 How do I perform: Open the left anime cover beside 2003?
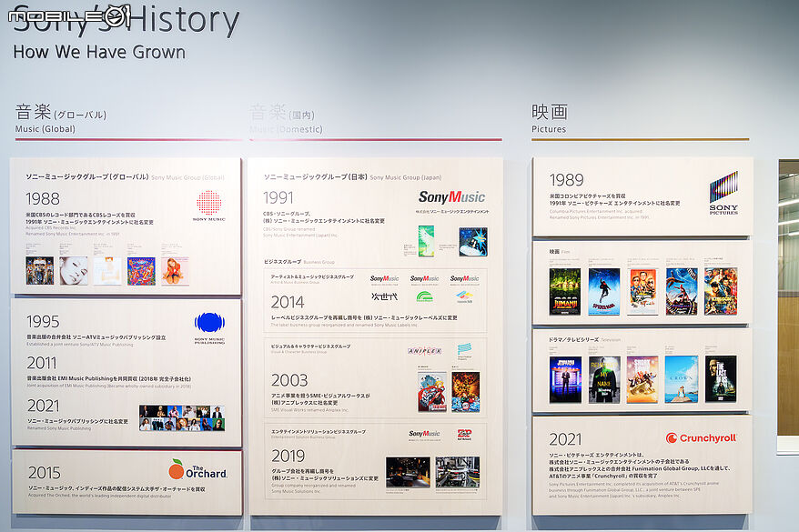click(432, 391)
